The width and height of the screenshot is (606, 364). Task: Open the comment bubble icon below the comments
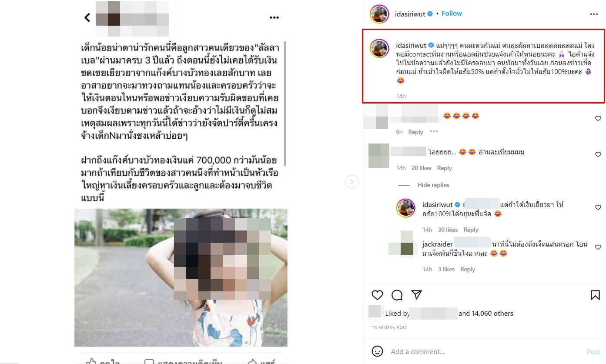(397, 295)
